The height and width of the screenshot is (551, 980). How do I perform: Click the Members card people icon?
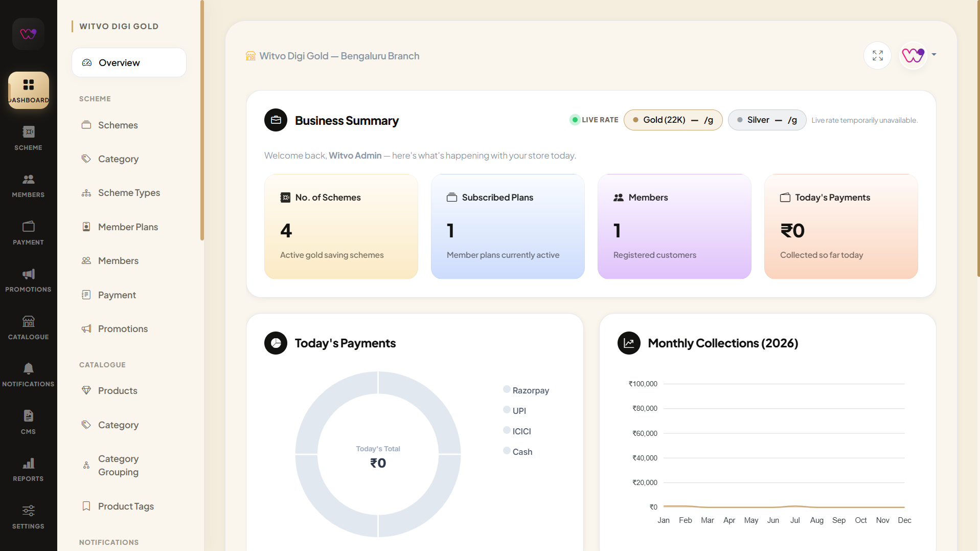619,197
